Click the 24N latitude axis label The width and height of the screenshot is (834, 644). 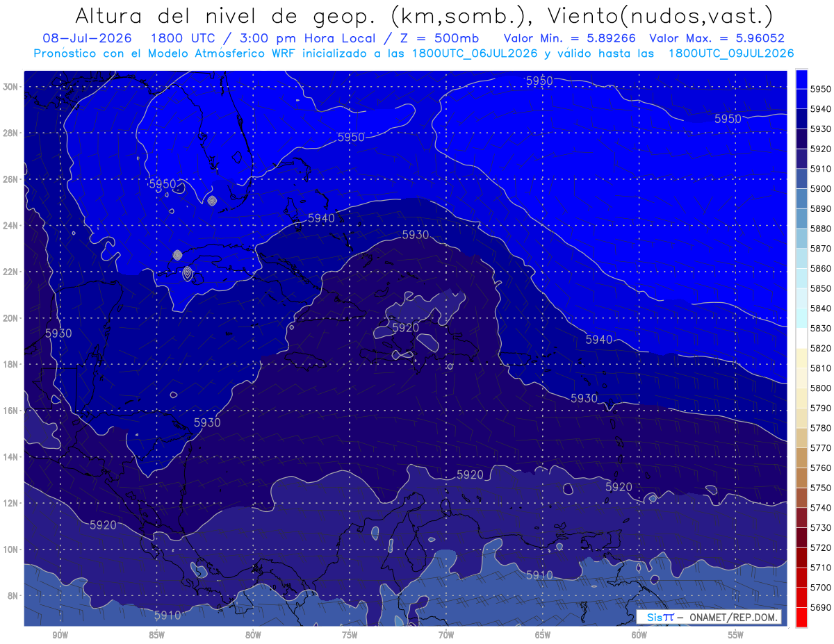pyautogui.click(x=12, y=226)
